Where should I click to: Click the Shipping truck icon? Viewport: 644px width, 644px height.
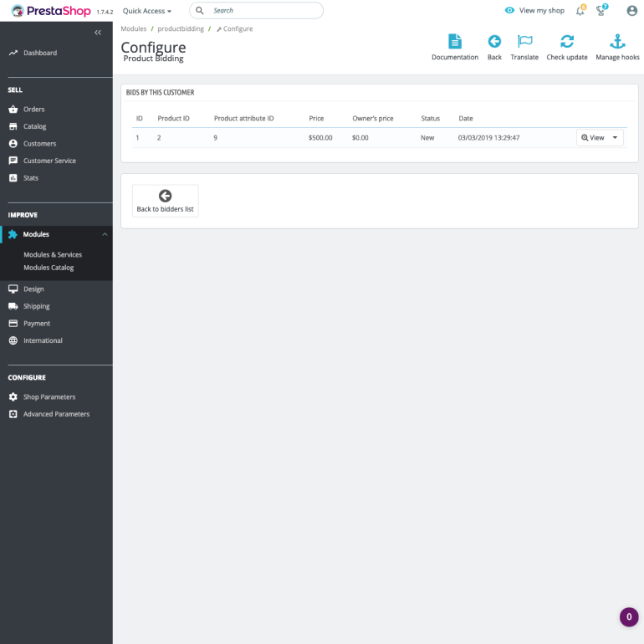13,306
